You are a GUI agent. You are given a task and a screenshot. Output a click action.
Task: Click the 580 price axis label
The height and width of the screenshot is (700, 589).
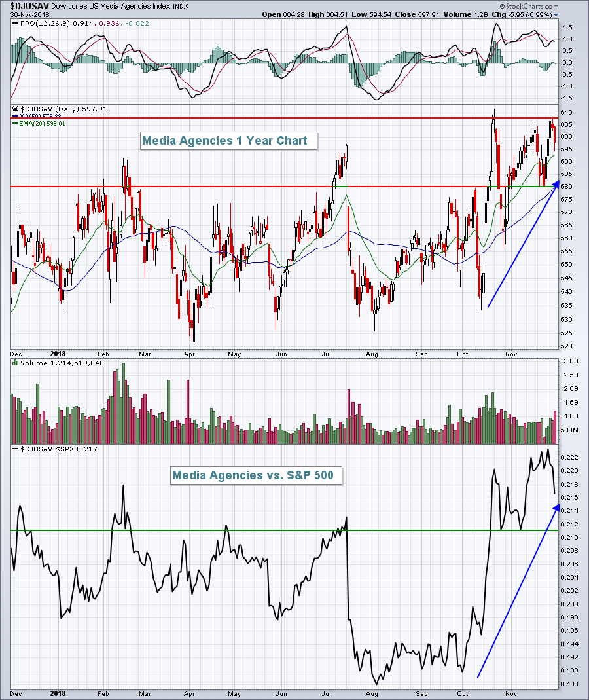click(567, 187)
